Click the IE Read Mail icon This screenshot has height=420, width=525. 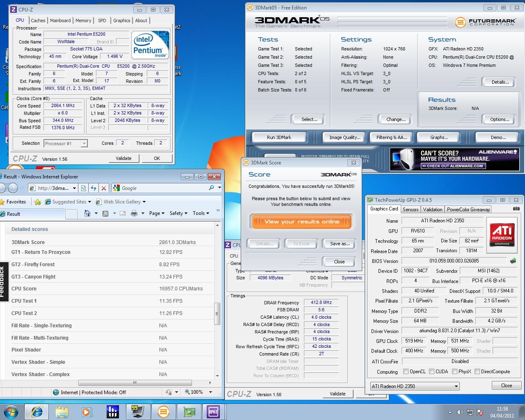pos(122,213)
